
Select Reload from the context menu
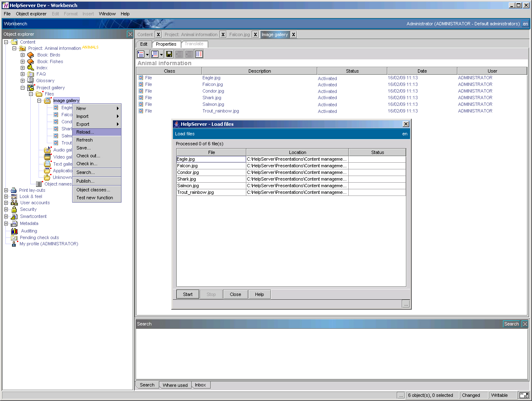(x=85, y=132)
